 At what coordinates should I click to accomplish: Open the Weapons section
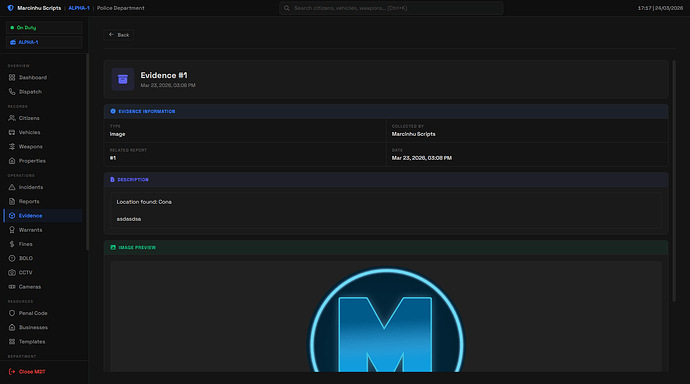[43, 146]
